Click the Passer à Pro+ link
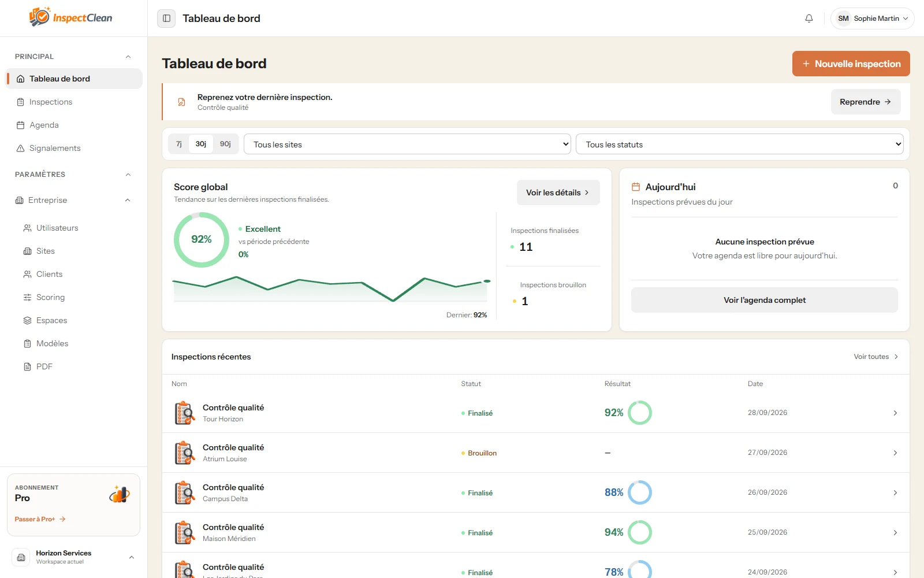 40,519
